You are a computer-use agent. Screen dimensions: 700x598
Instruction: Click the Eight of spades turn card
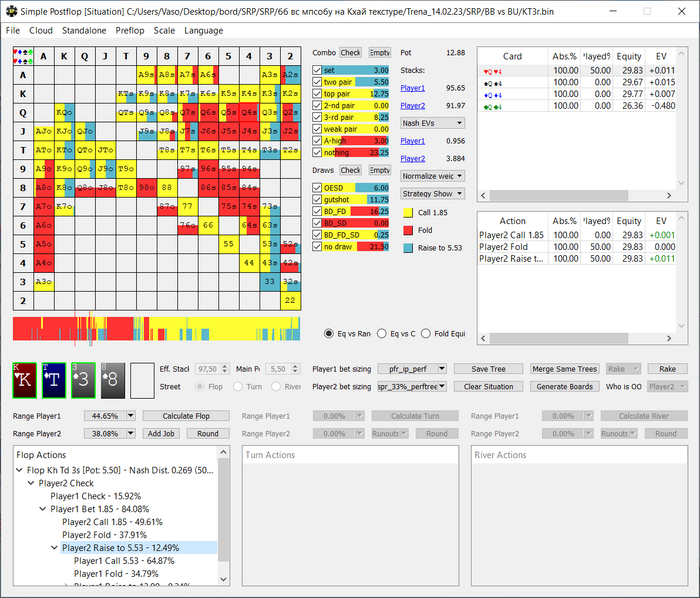click(x=113, y=380)
